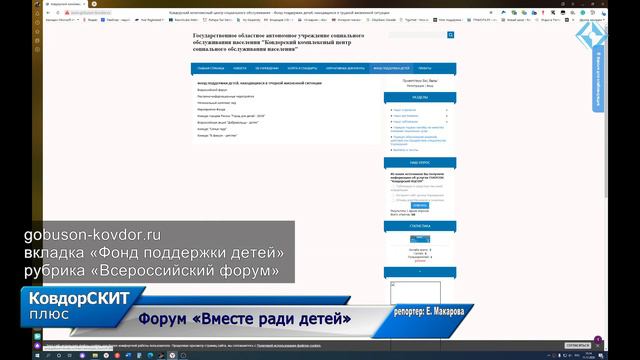Open the В фокусе - детство contest link
Viewport: 640px width, 360px height.
pyautogui.click(x=217, y=136)
